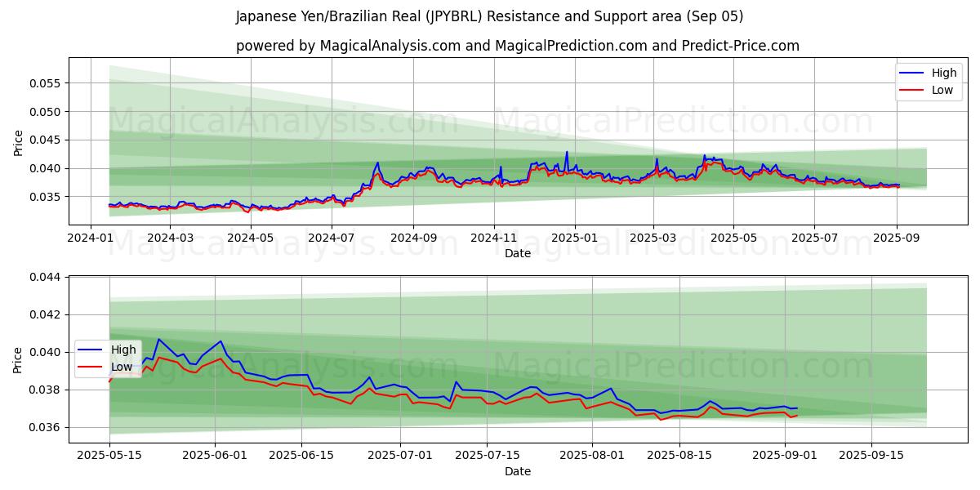The image size is (980, 490).
Task: Click the 2025-05-15 date tick
Action: 109,456
